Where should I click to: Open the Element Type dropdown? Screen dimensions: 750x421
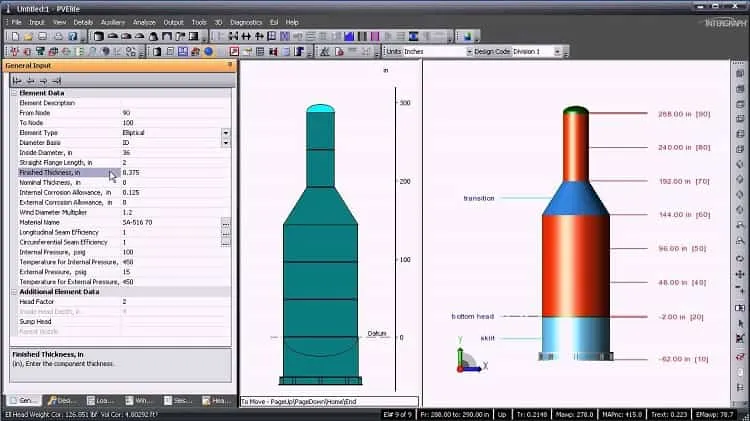point(226,133)
